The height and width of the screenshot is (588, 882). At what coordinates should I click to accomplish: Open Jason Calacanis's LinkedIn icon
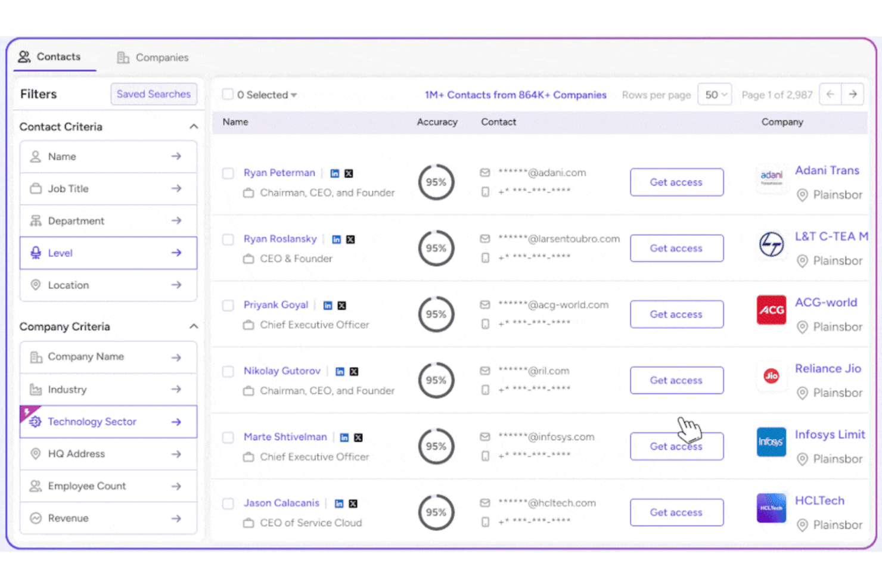point(339,504)
